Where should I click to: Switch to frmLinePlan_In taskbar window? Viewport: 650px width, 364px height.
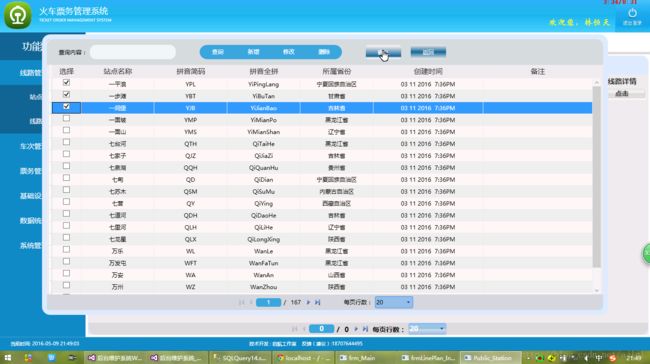pos(428,357)
